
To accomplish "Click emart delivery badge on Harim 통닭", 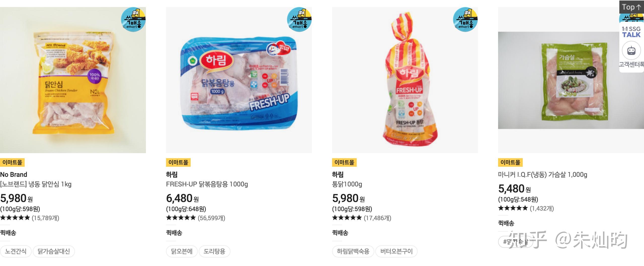I will coord(465,20).
